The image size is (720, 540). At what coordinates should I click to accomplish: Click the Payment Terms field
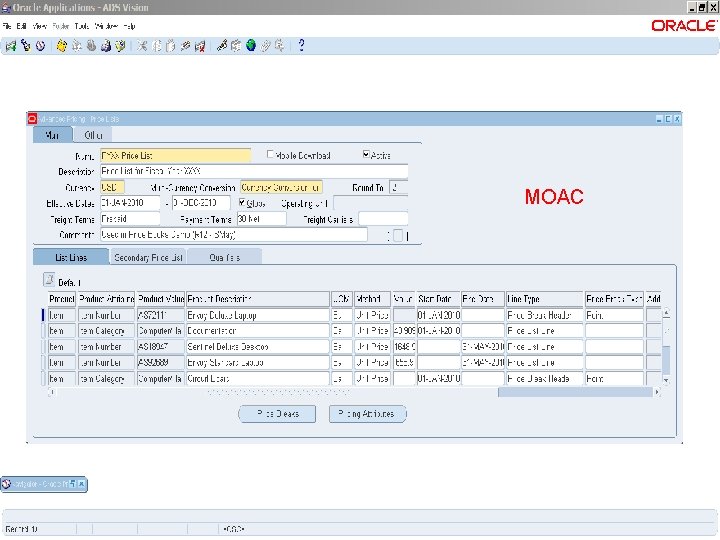pos(262,219)
